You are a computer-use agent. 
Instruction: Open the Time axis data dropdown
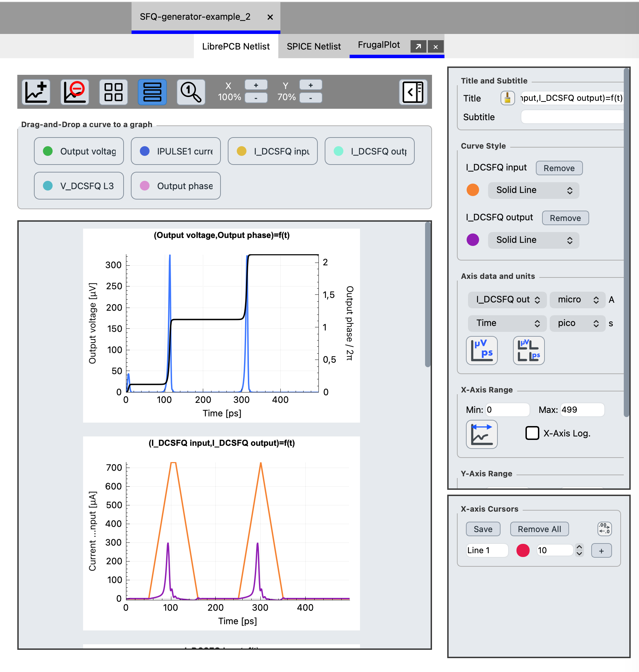click(x=507, y=323)
